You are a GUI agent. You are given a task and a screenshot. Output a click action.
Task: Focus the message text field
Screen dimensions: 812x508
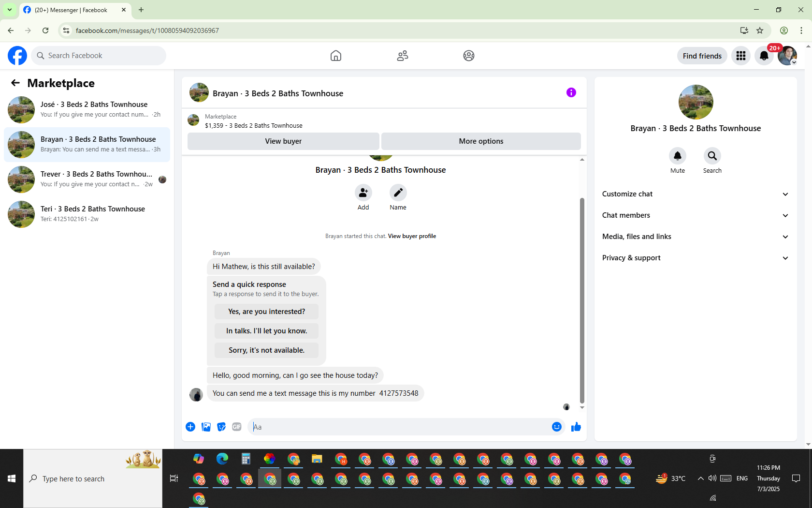pyautogui.click(x=399, y=427)
